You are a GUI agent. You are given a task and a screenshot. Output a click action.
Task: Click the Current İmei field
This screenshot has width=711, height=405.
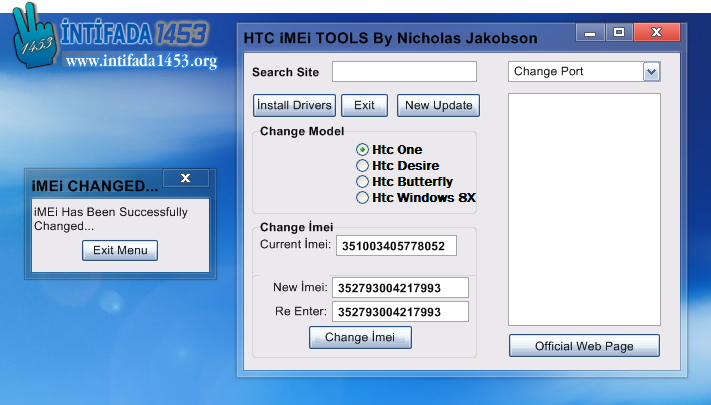396,246
